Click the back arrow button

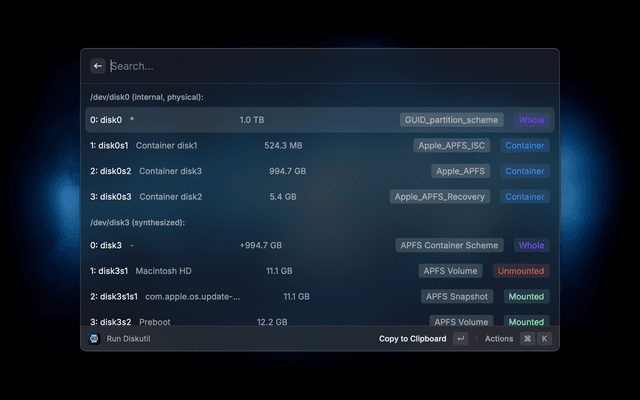point(98,66)
